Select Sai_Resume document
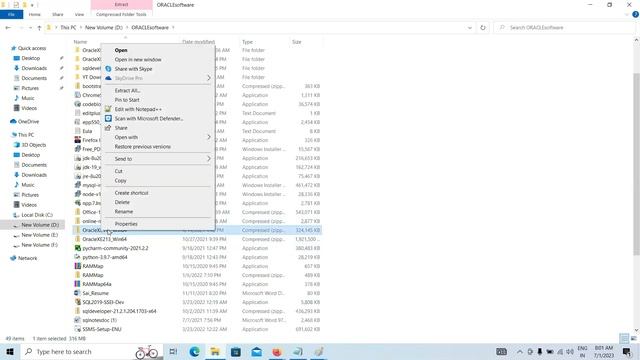The image size is (640, 360). (x=95, y=293)
